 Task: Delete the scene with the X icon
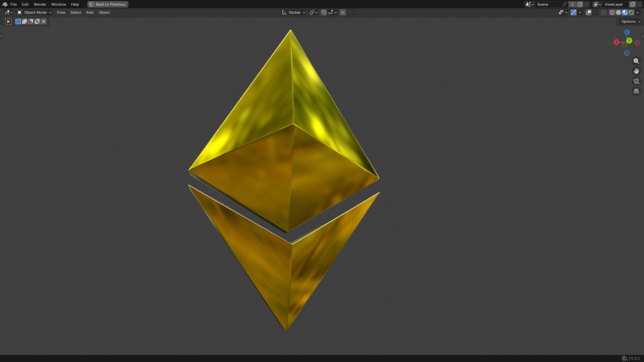click(x=587, y=4)
